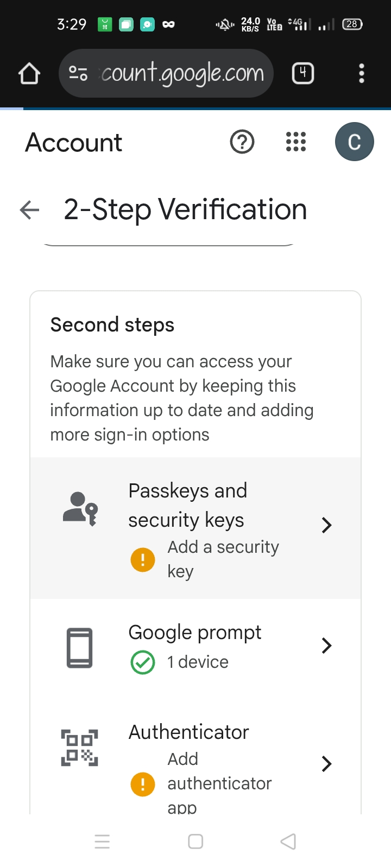
Task: Tap the 1 device green checkmark
Action: coord(143,662)
